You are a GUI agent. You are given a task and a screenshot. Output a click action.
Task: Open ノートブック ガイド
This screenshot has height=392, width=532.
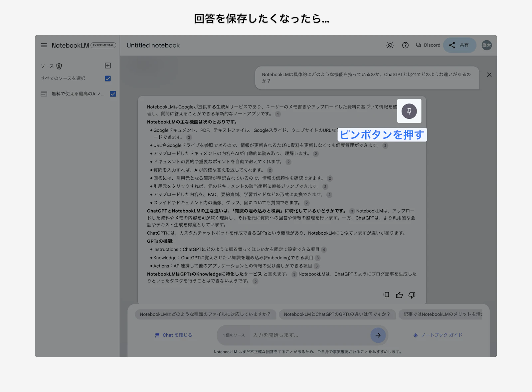[438, 335]
